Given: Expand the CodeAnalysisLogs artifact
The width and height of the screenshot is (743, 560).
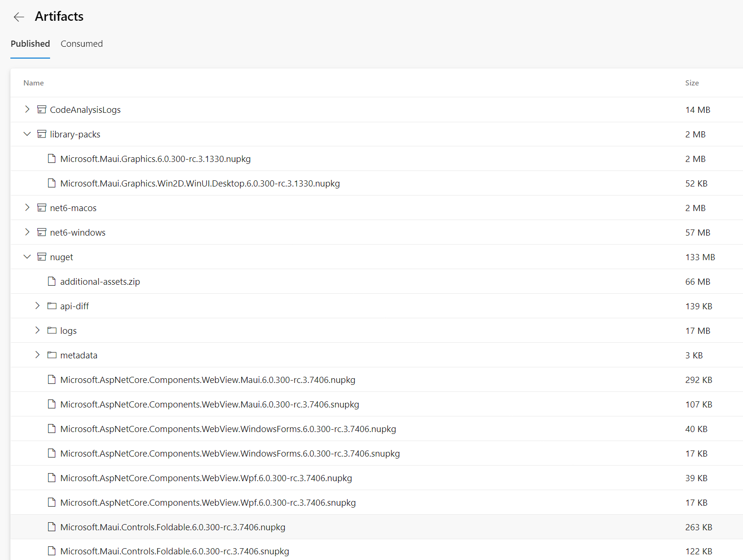Looking at the screenshot, I should 27,109.
